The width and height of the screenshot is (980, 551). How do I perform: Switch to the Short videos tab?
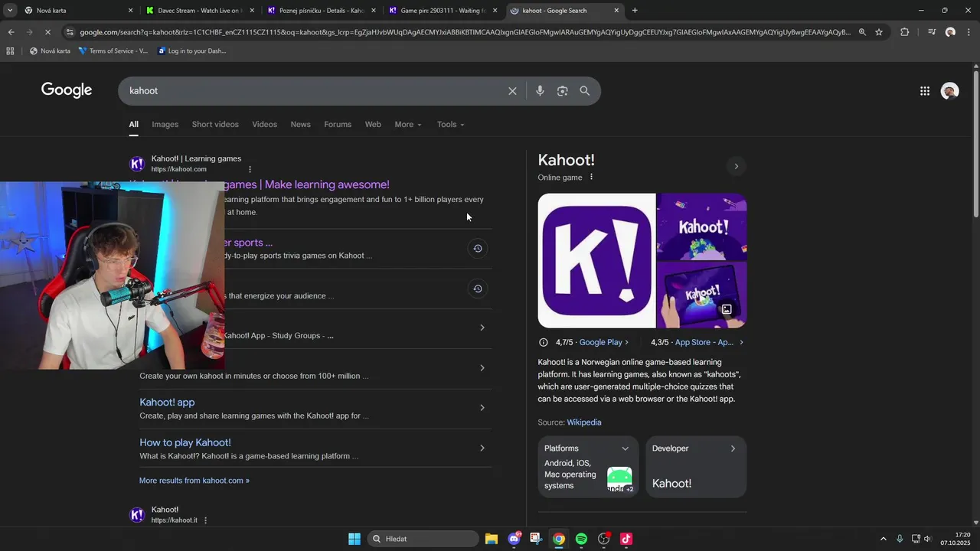tap(215, 125)
